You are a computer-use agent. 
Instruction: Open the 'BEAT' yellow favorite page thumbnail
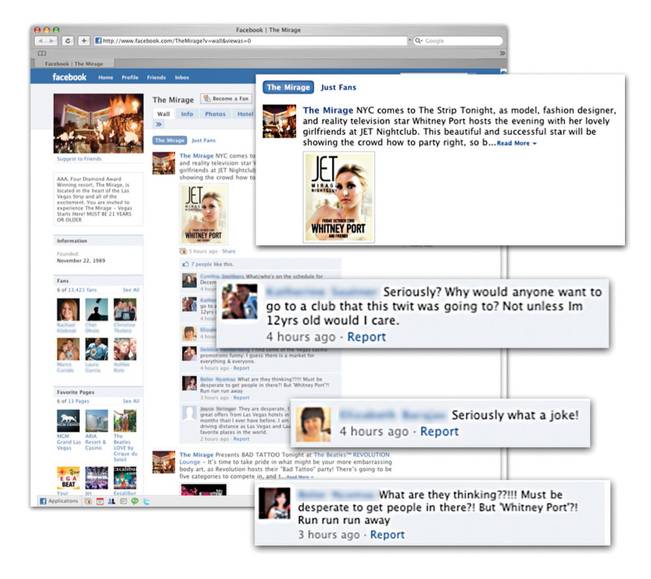point(68,478)
